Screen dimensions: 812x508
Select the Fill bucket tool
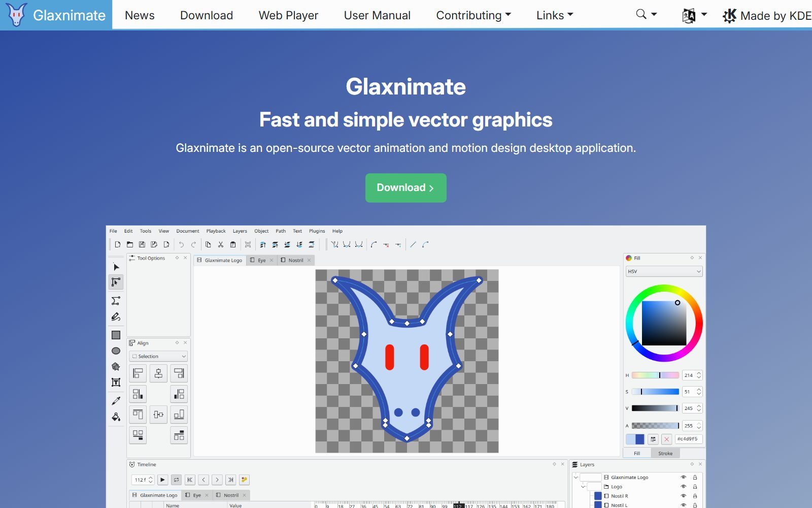click(x=116, y=417)
